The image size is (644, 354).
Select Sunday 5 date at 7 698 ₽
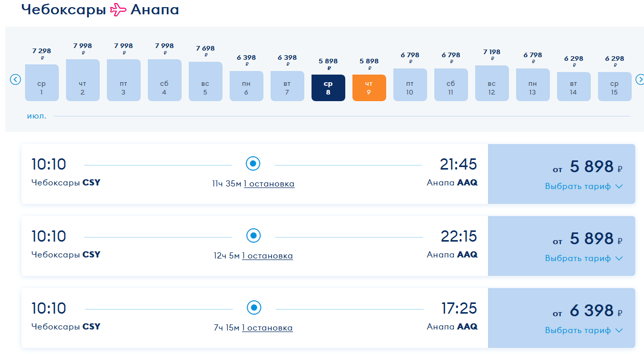206,82
